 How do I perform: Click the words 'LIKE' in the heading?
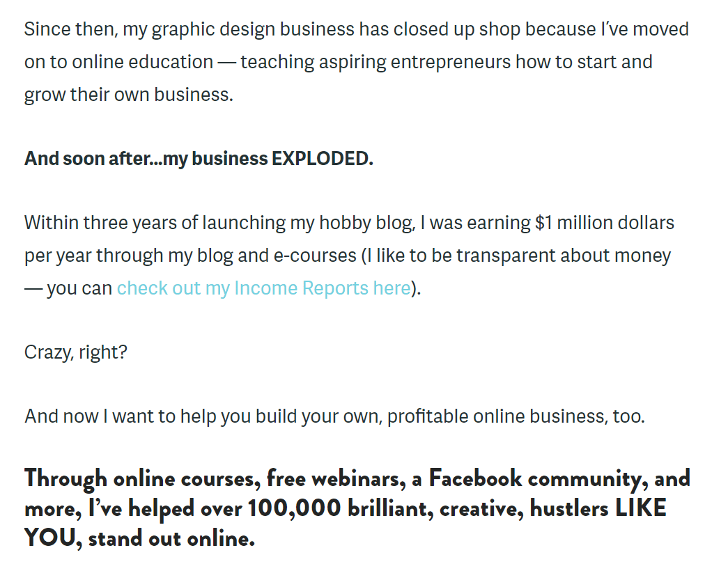pyautogui.click(x=641, y=508)
